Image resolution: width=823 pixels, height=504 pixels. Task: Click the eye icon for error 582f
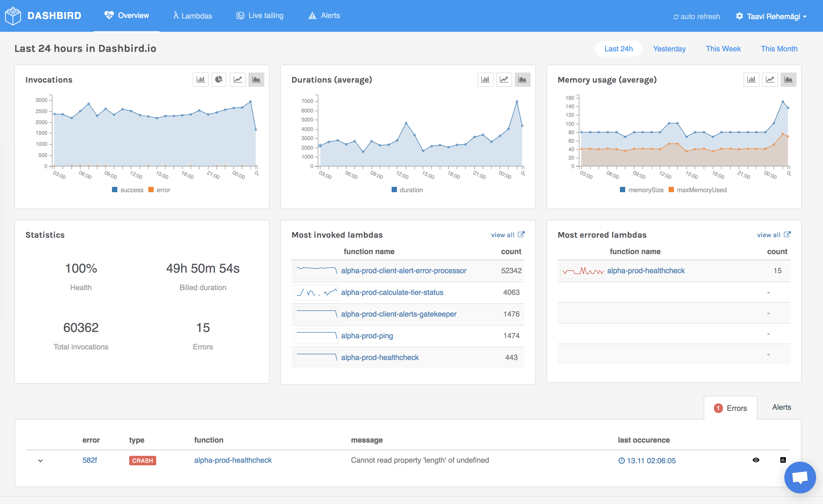[756, 460]
